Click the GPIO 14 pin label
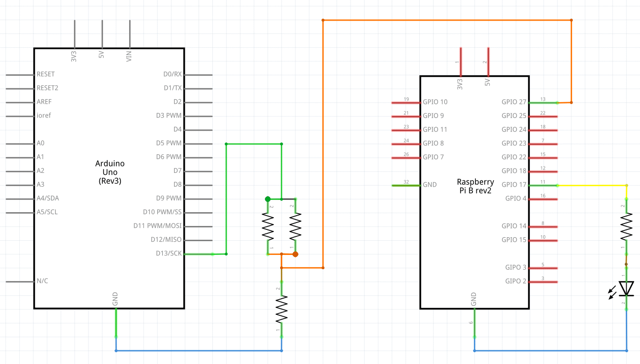This screenshot has height=364, width=640. (514, 226)
